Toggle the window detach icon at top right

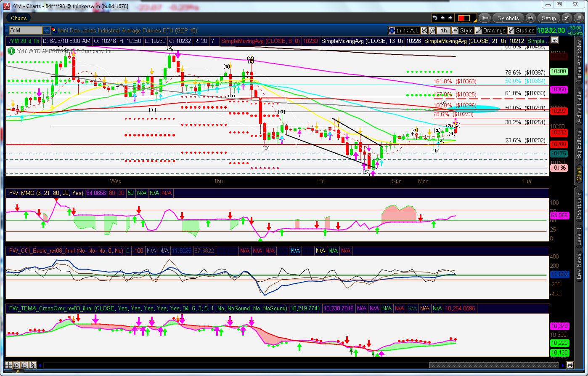577,18
